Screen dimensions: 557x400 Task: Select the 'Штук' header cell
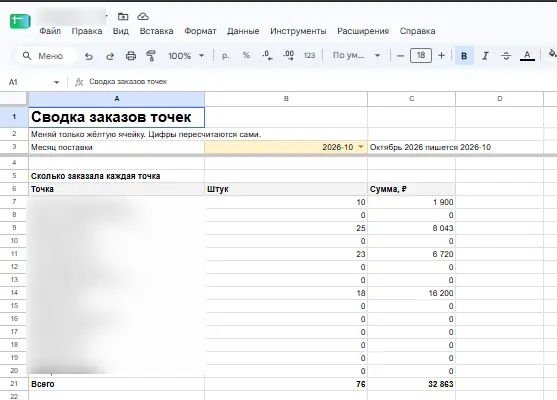point(286,189)
